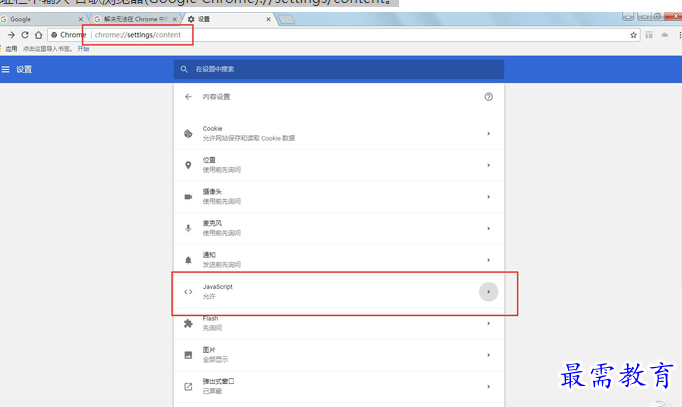The width and height of the screenshot is (682, 407).
Task: Expand the Cookie settings arrow
Action: click(x=488, y=133)
